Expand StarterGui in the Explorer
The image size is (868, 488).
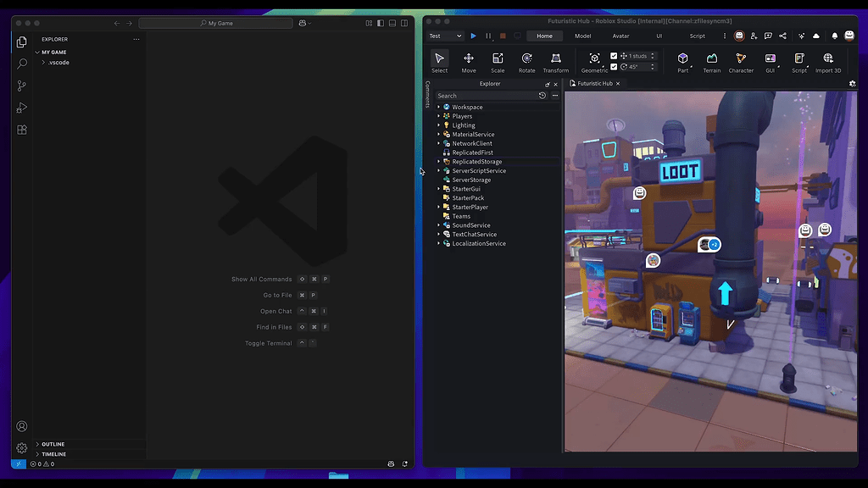[437, 188]
